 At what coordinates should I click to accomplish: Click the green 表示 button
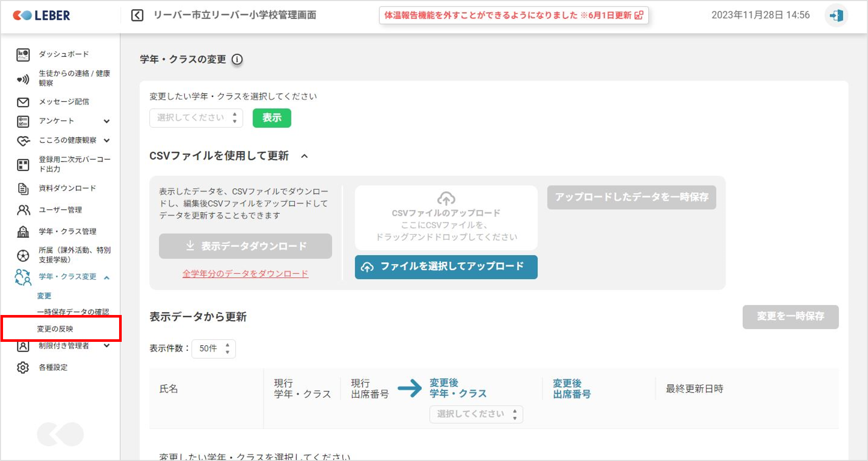click(x=272, y=118)
